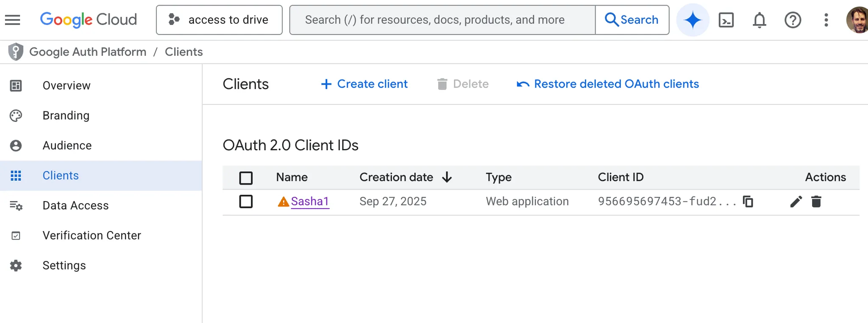Open the three-dot more options menu
Viewport: 868px width, 323px height.
(826, 20)
